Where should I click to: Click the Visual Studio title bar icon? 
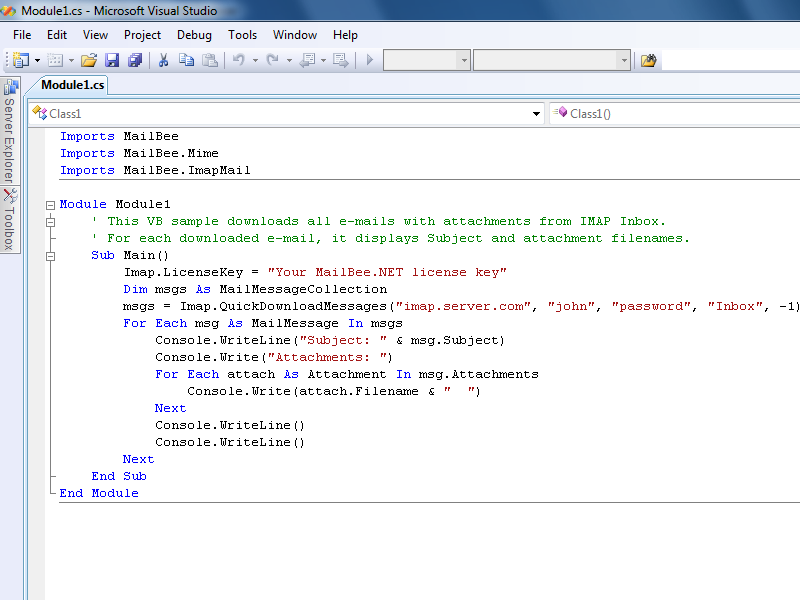point(8,10)
